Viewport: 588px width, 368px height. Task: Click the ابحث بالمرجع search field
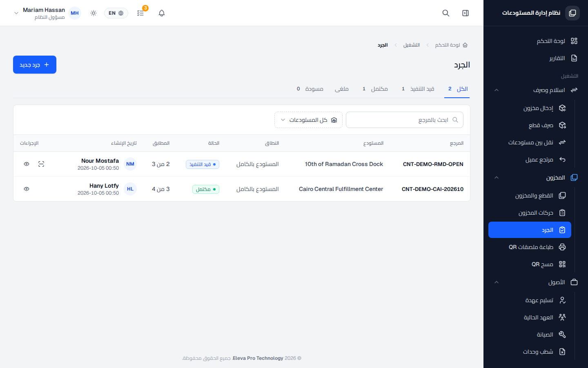[x=405, y=120]
